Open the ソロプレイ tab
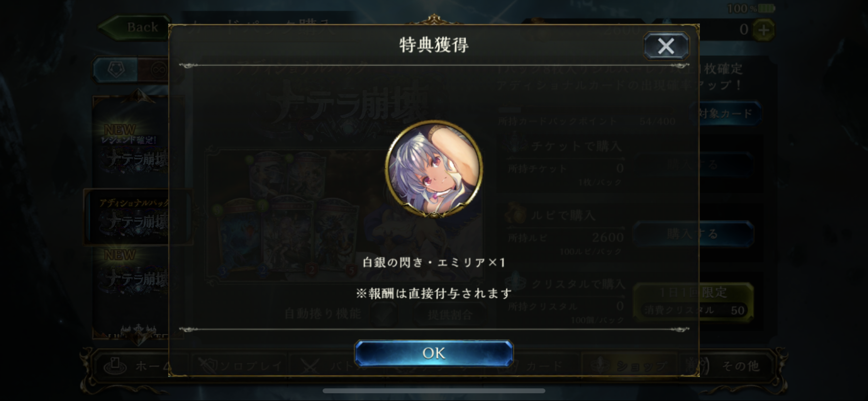Viewport: 868px width, 401px height. (x=241, y=366)
